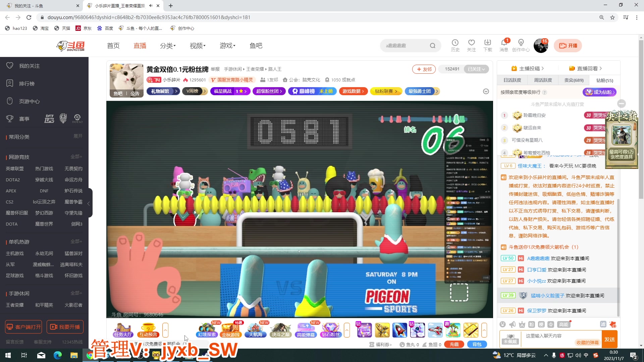Open the emoji picker in chat toolbar

503,324
